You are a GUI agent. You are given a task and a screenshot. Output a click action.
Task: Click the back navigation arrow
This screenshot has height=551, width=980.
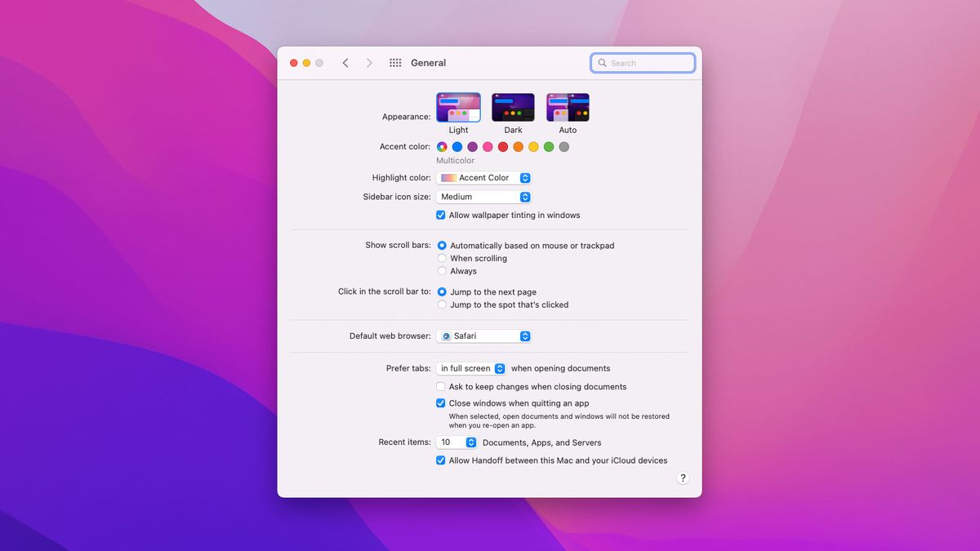[345, 62]
